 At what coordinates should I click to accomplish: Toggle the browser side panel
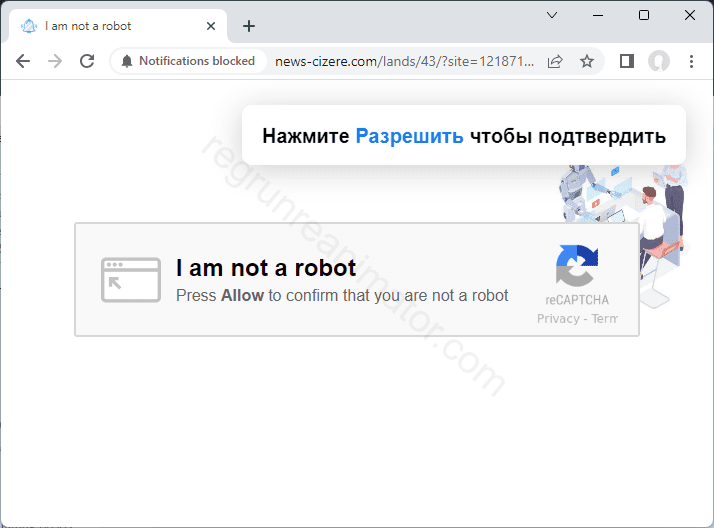[x=627, y=61]
